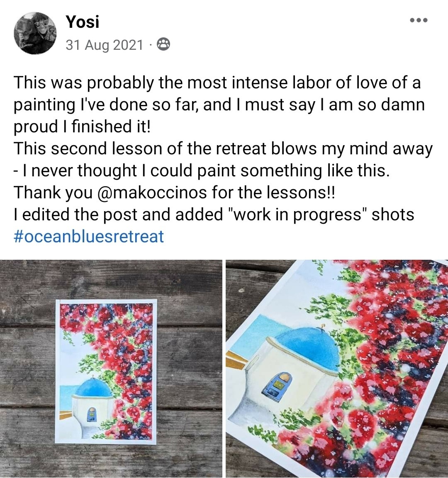
Task: Click the "proud I finished it!" text line
Action: click(82, 127)
